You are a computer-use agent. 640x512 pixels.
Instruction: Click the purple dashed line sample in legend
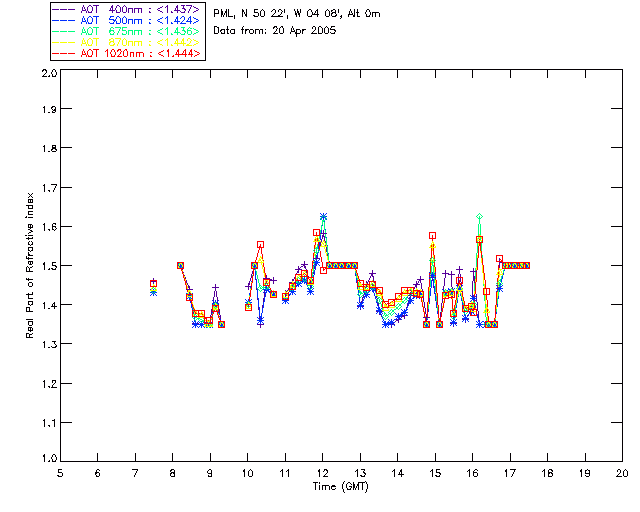tap(64, 9)
